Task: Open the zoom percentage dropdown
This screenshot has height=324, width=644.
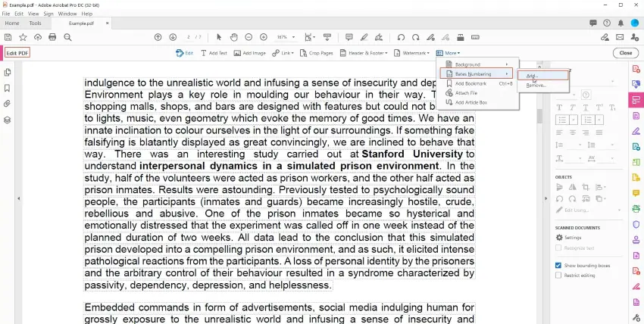Action: click(294, 37)
